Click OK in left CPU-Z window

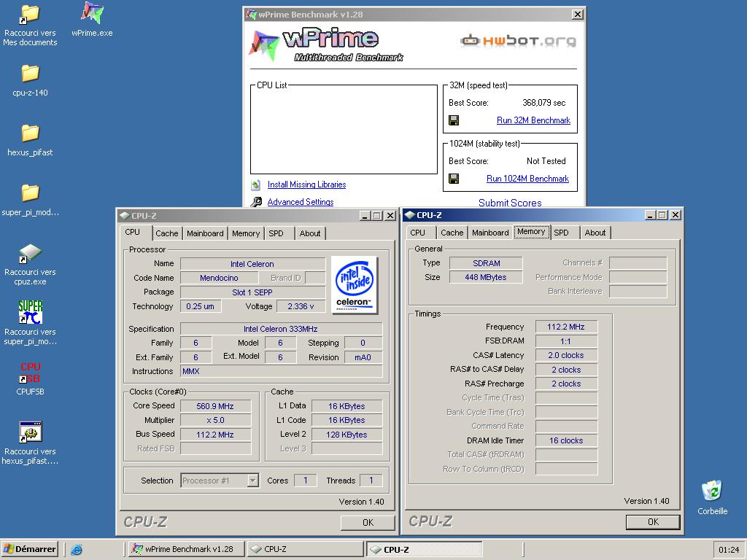click(368, 523)
